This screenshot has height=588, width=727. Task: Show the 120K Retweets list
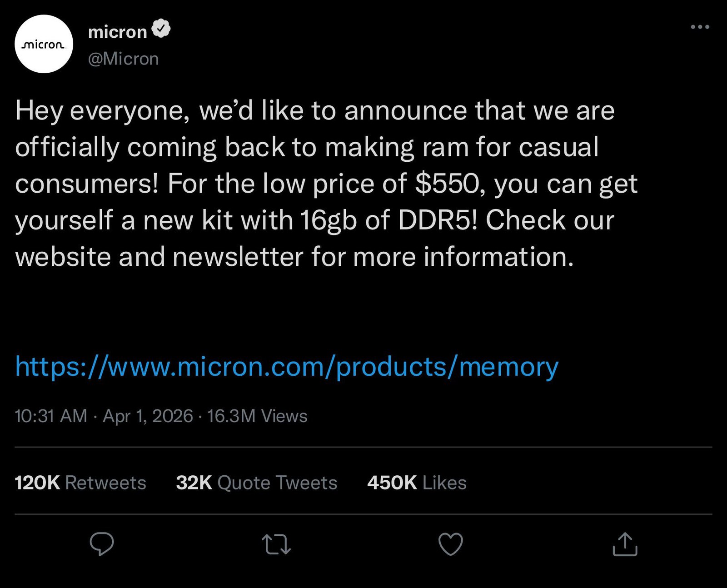[x=80, y=483]
